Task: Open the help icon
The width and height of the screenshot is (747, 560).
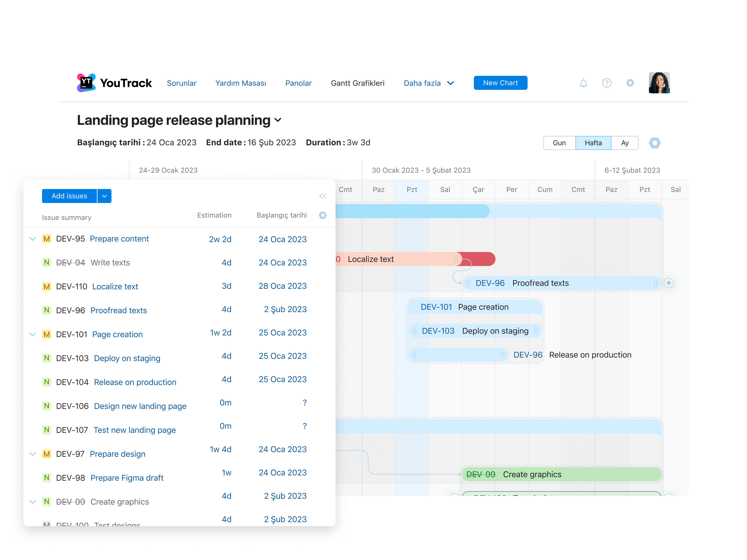Action: pos(607,83)
